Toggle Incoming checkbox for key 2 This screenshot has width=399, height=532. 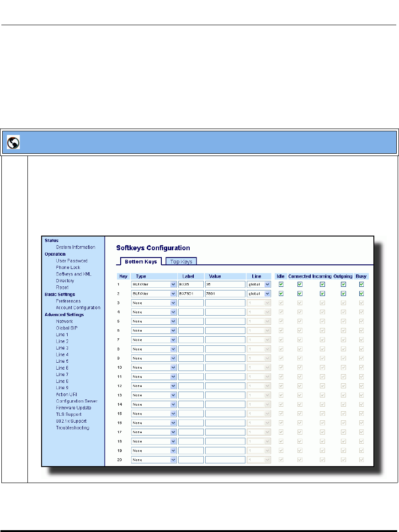pyautogui.click(x=322, y=294)
